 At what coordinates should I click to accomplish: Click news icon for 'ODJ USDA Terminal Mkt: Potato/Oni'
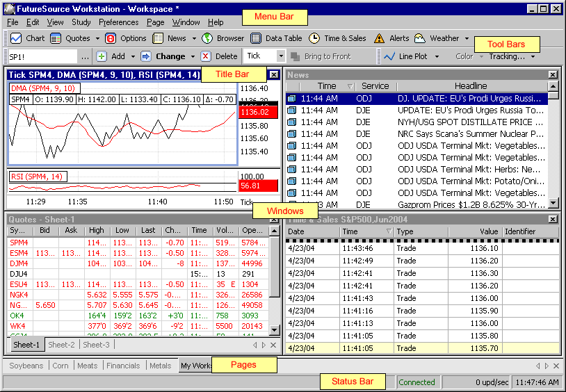(291, 181)
